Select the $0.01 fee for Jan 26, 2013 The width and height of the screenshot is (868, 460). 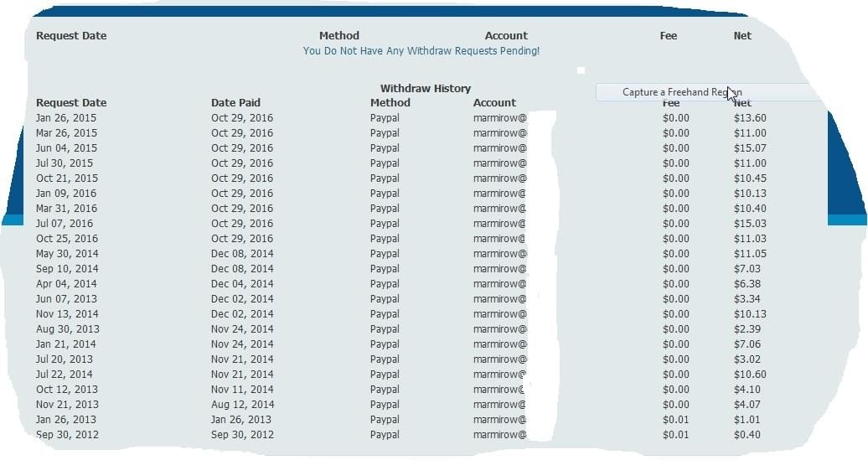(676, 420)
